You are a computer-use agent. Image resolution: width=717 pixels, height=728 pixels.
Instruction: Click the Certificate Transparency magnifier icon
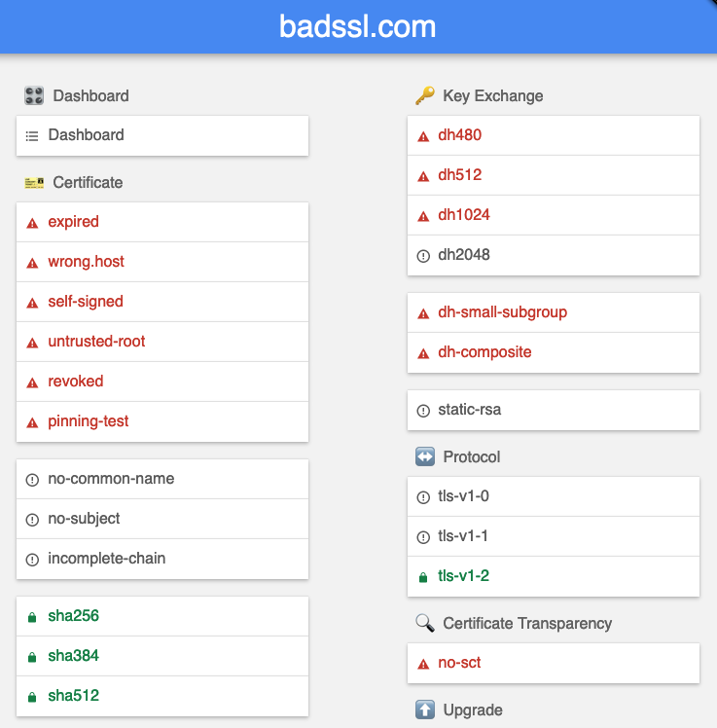424,623
